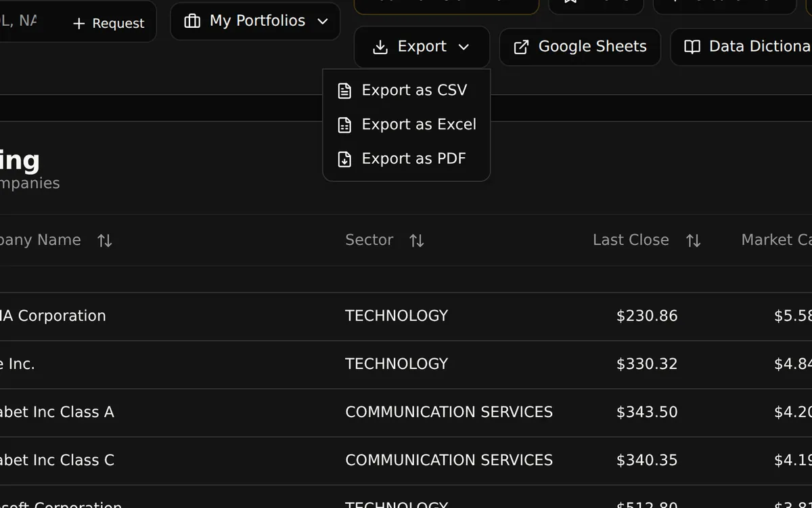The width and height of the screenshot is (812, 508).
Task: Click COMMUNICATION SERVICES in the Class A row
Action: (449, 412)
